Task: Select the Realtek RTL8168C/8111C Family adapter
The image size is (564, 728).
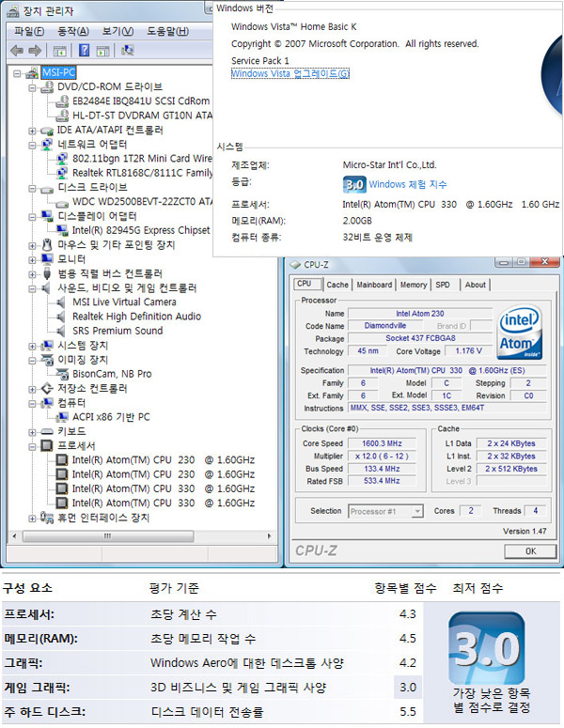Action: [142, 173]
